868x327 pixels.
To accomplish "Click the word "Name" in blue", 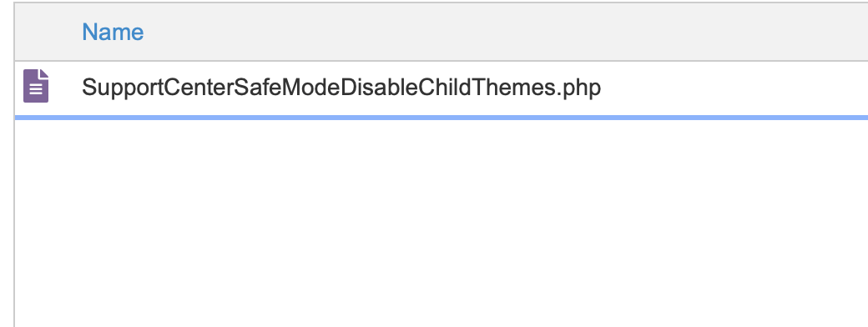I will [113, 32].
